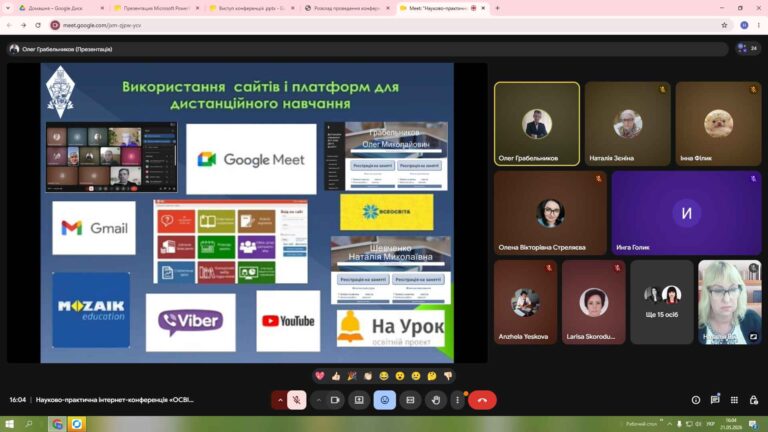This screenshot has height=432, width=768.
Task: Open Windows notification center
Action: (x=753, y=424)
